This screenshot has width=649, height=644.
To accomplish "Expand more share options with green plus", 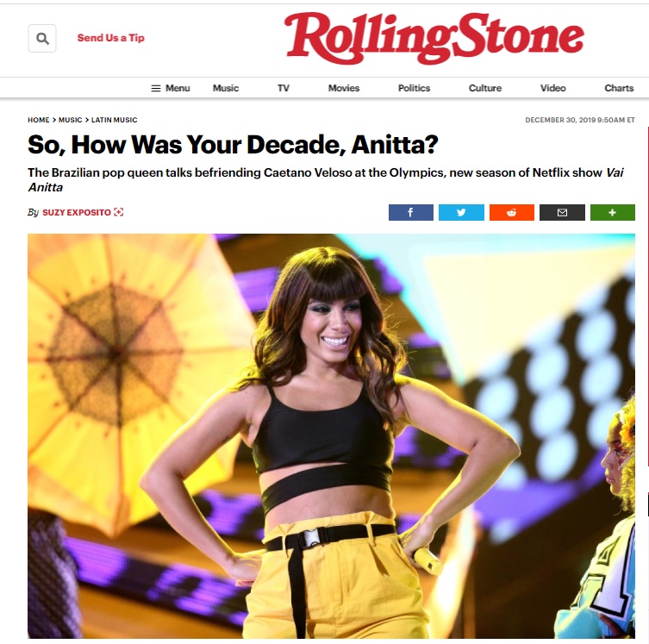I will click(x=613, y=212).
